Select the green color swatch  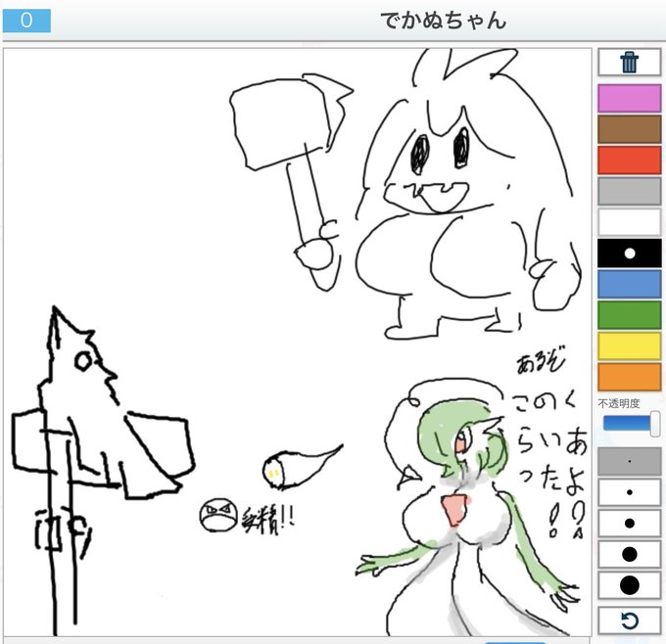[x=629, y=315]
